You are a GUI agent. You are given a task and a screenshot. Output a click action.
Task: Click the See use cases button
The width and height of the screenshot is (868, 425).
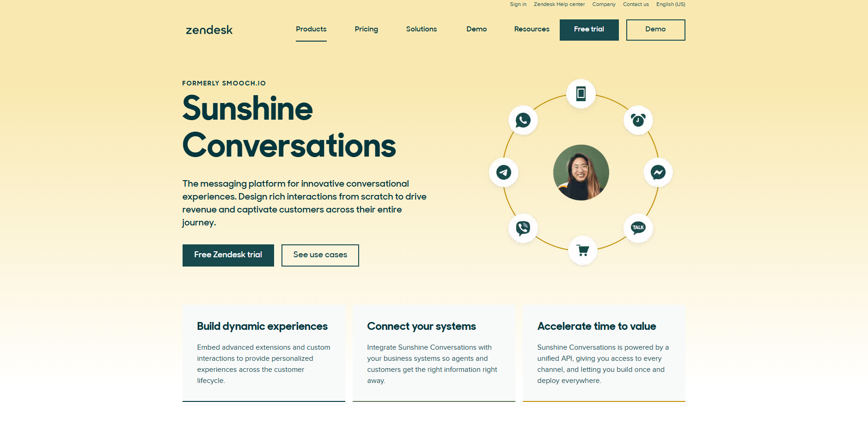(x=320, y=255)
